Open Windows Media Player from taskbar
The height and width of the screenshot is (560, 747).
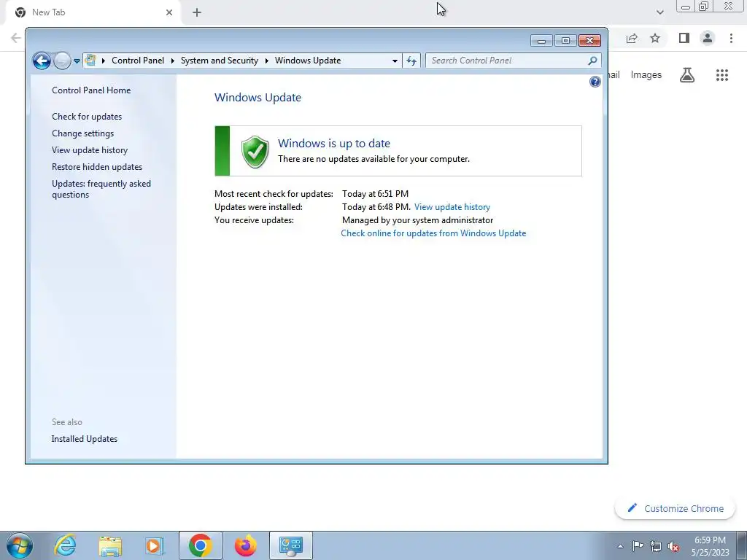pyautogui.click(x=154, y=545)
